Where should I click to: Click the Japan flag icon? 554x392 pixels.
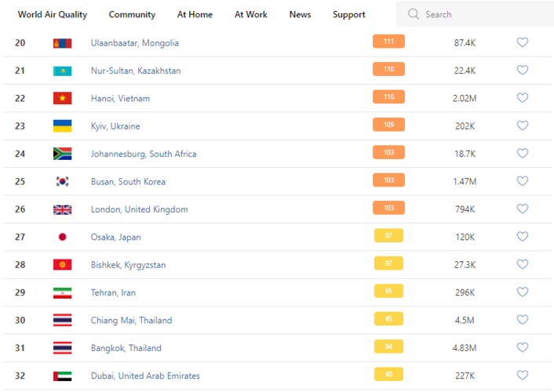62,237
